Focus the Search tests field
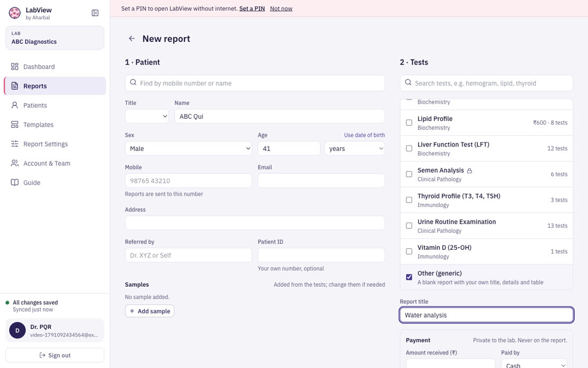The width and height of the screenshot is (588, 368). [486, 83]
